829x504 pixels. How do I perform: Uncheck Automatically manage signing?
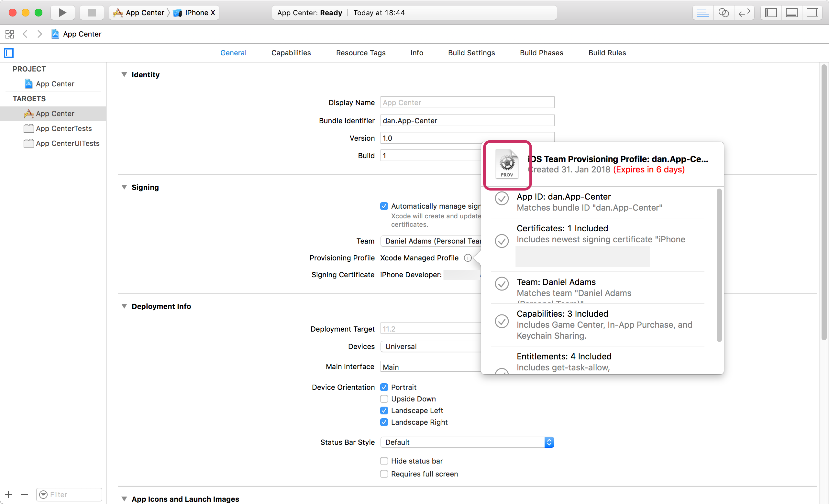pyautogui.click(x=384, y=206)
